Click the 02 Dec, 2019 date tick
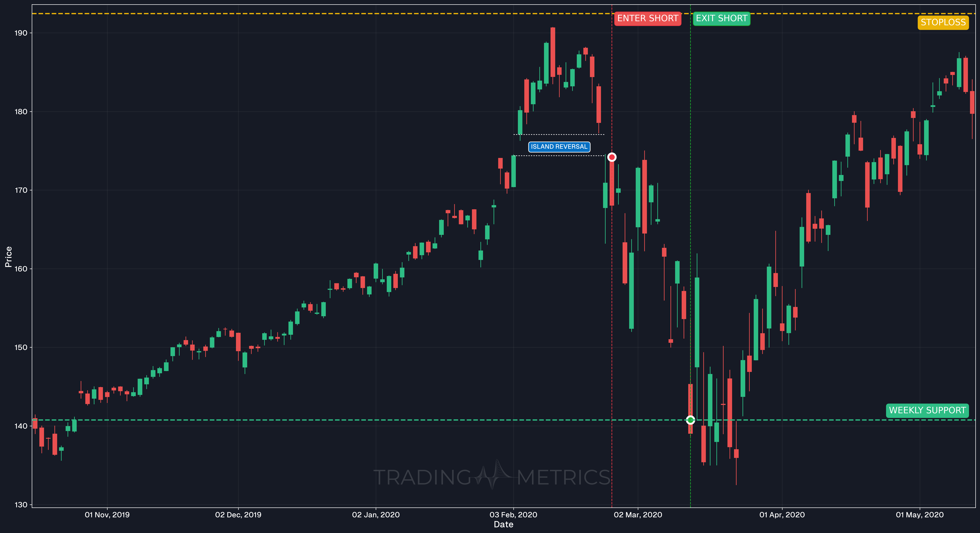The width and height of the screenshot is (980, 533). [x=238, y=515]
